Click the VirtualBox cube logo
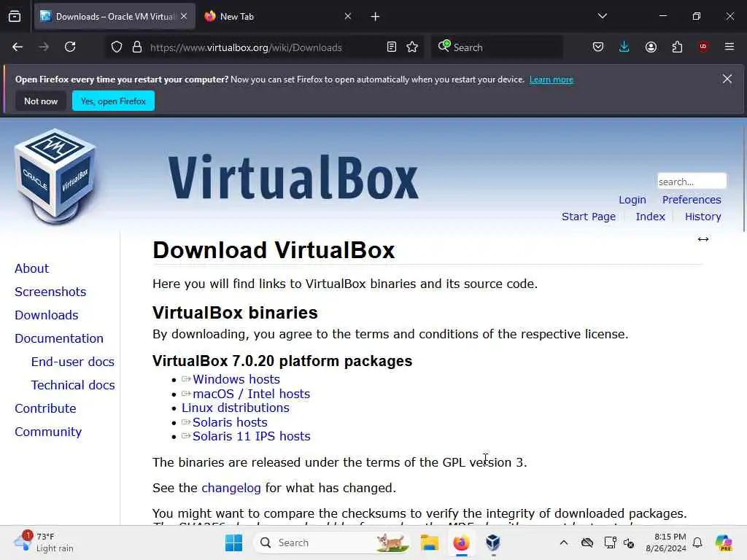 coord(56,176)
